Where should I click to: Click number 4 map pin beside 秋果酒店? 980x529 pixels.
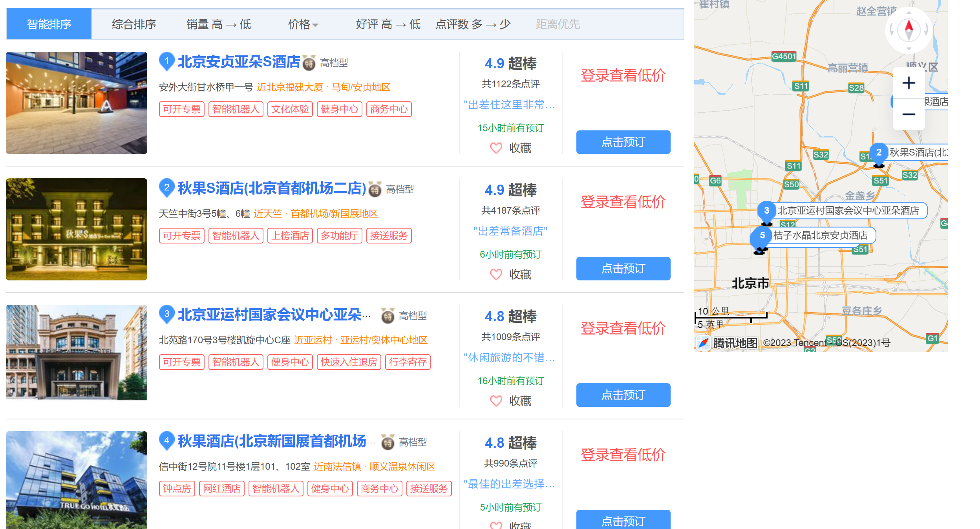tap(167, 441)
